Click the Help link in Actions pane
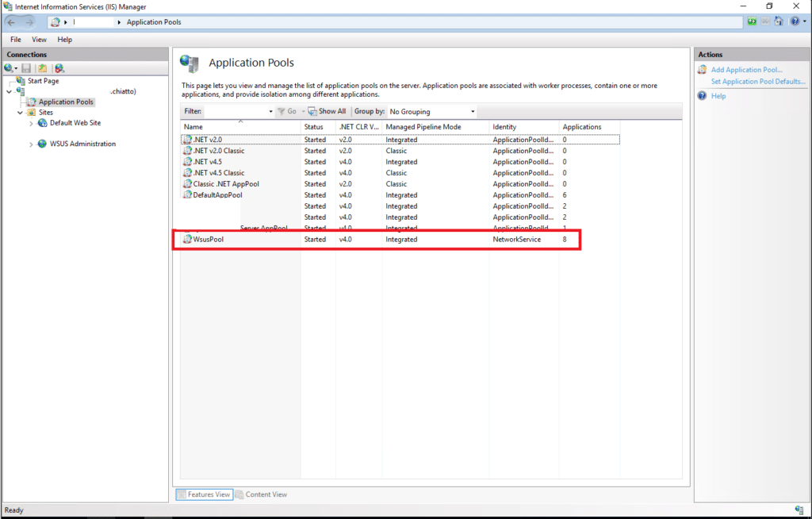 click(x=718, y=96)
